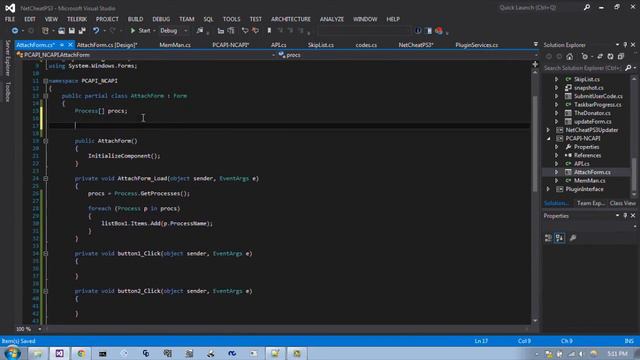Viewport: 640px width, 360px height.
Task: Click the Home icon in Solution Explorer
Action: [x=569, y=57]
